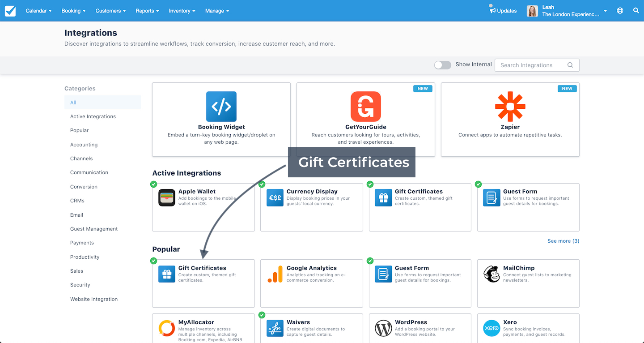Click the NEW badge on Zapier card

(567, 89)
